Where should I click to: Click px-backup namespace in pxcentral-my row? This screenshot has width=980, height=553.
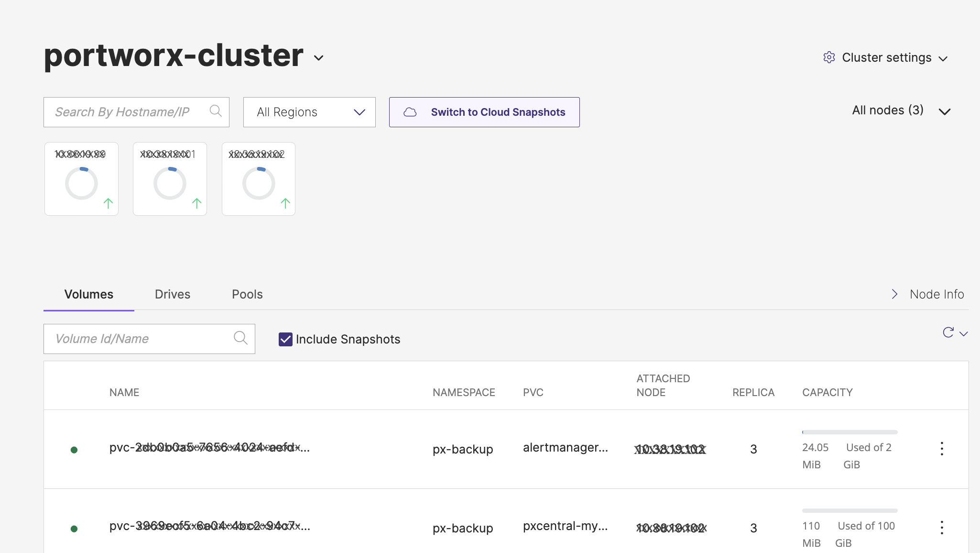[463, 528]
